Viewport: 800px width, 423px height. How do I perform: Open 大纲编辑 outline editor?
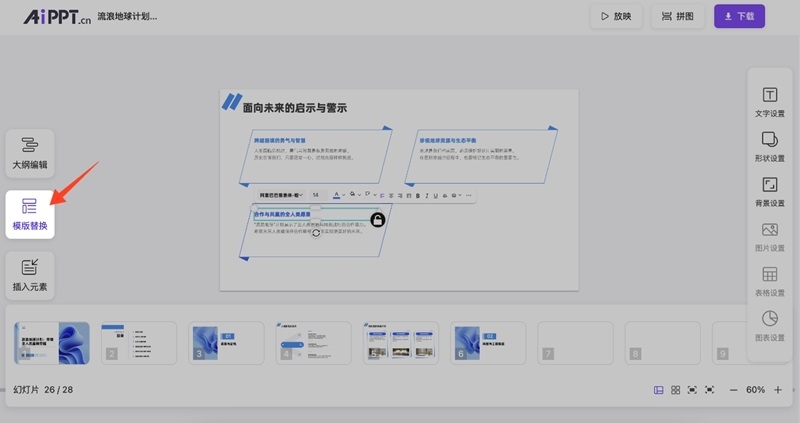[x=30, y=153]
